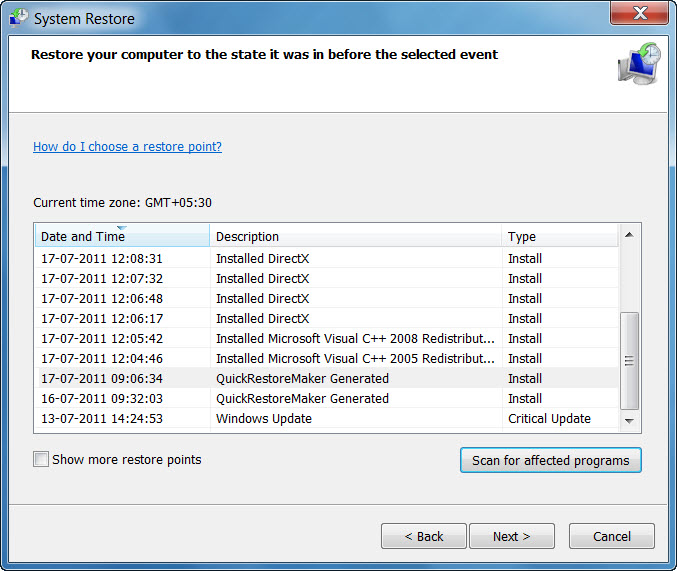677x571 pixels.
Task: Sort restore points by Description header
Action: [355, 237]
